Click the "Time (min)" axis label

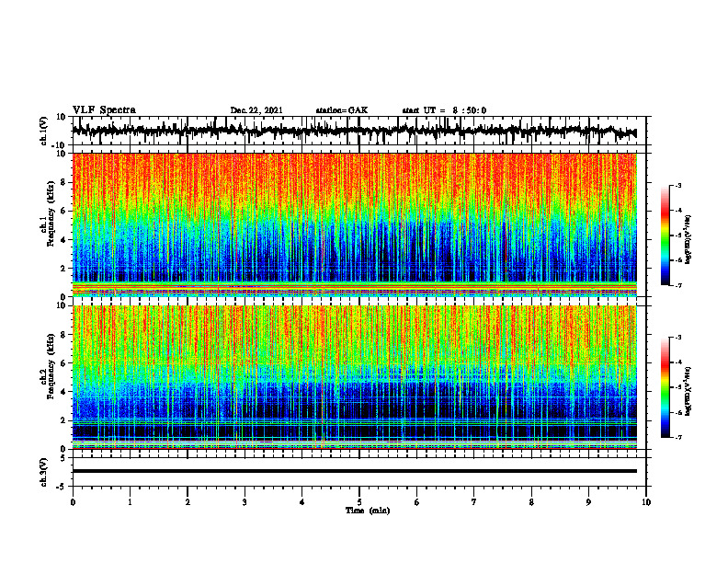point(368,511)
